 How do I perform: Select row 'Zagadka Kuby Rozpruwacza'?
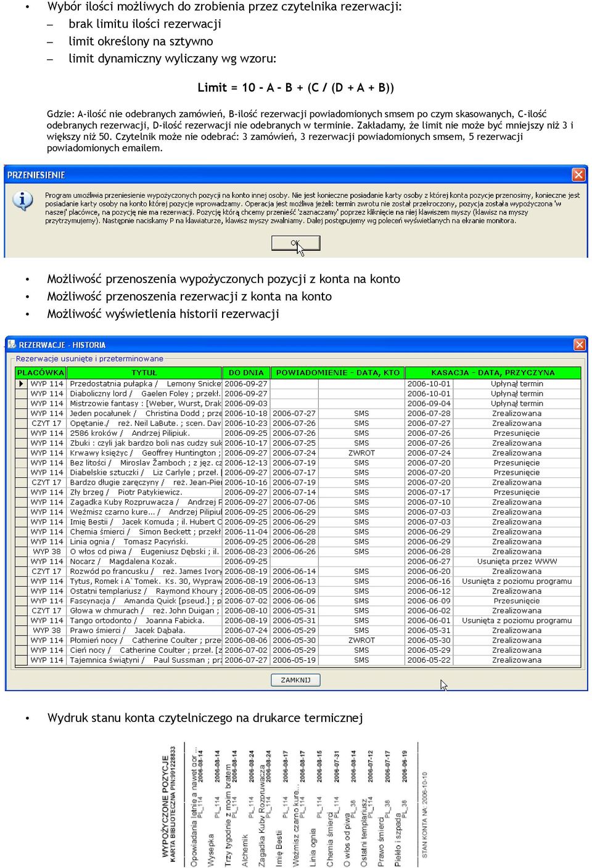[297, 502]
